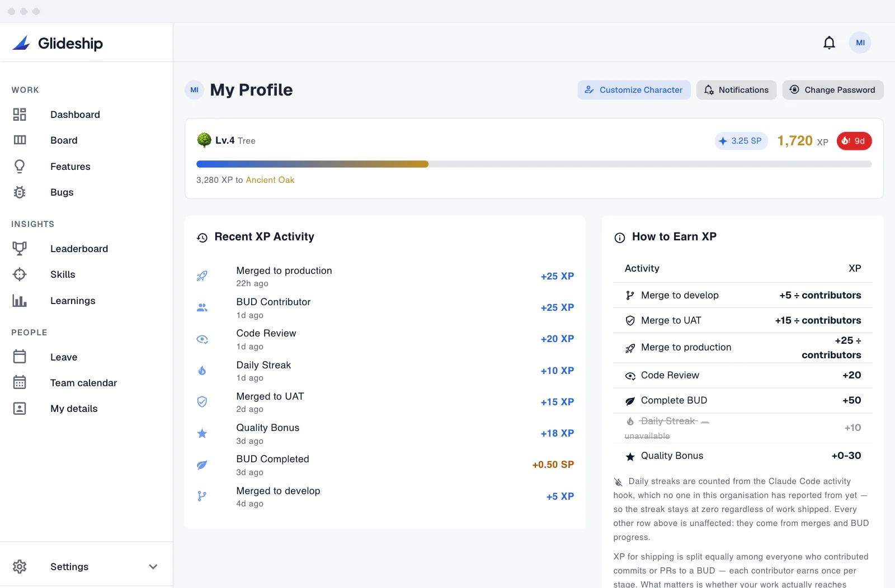
Task: Click the Features lightbulb icon
Action: [20, 167]
